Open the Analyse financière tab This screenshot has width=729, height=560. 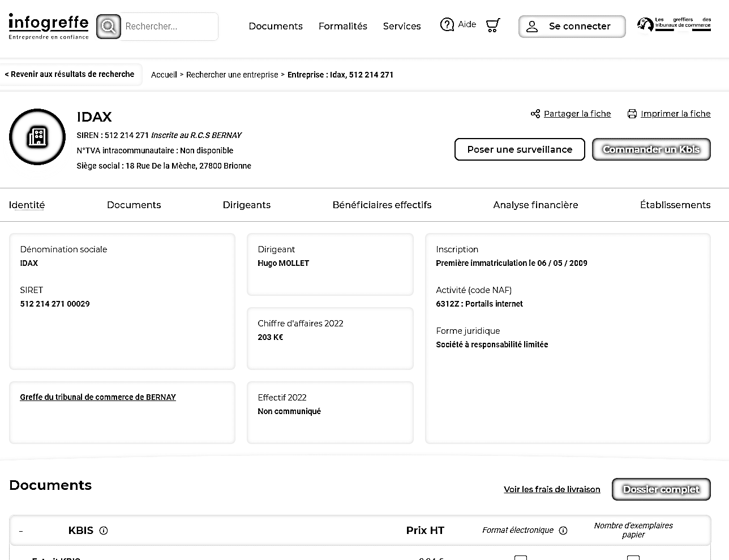tap(535, 205)
